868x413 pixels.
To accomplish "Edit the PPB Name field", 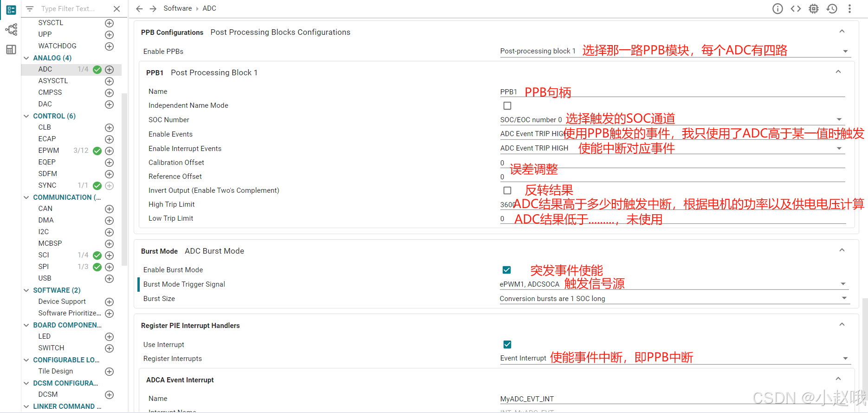I will 672,92.
